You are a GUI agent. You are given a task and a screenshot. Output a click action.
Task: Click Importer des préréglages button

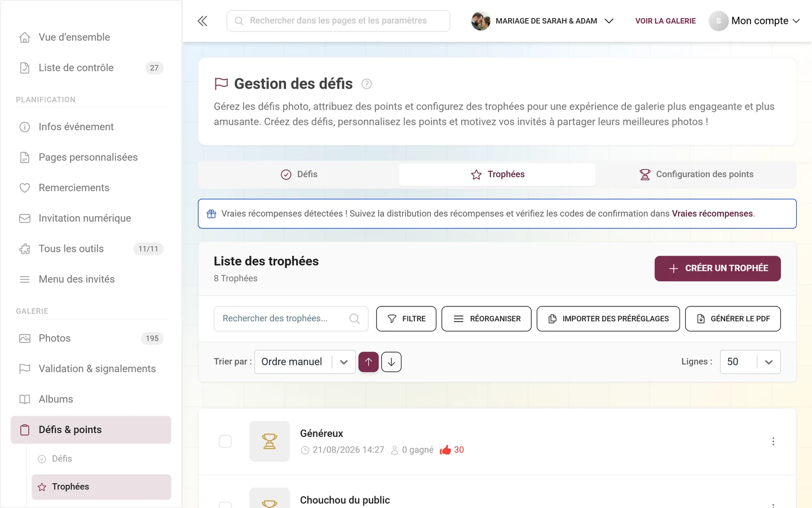coord(608,319)
